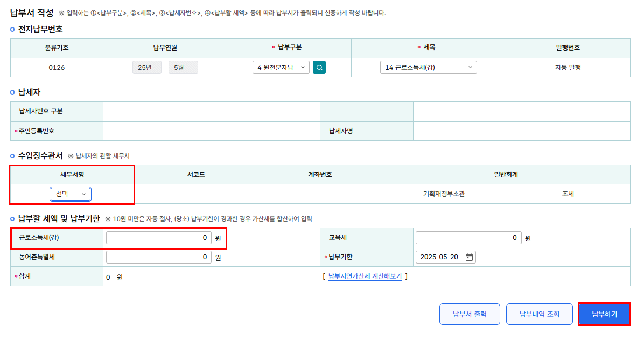The height and width of the screenshot is (341, 644).
Task: Open the 납부지연가산세 계산해보기 link
Action: 365,276
